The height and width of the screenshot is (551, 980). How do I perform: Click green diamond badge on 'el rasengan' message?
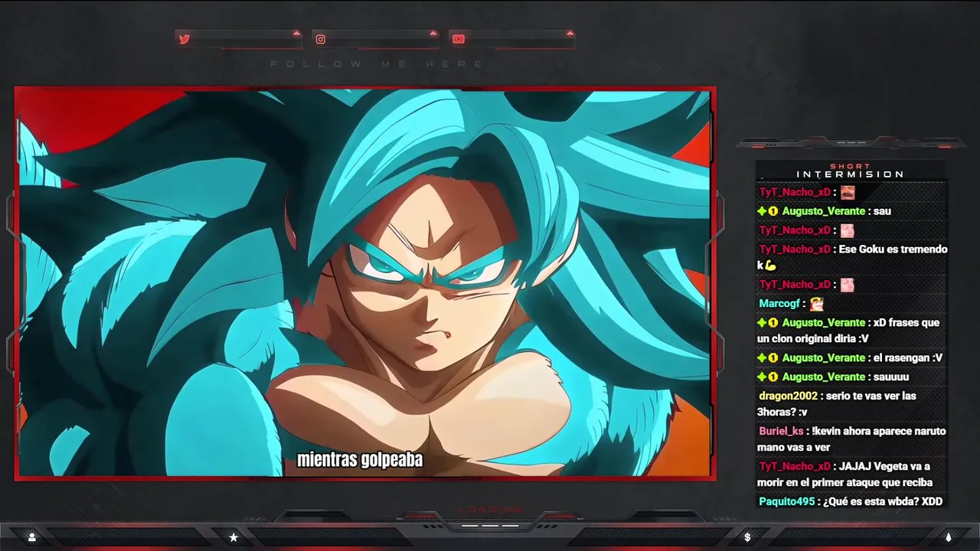762,358
